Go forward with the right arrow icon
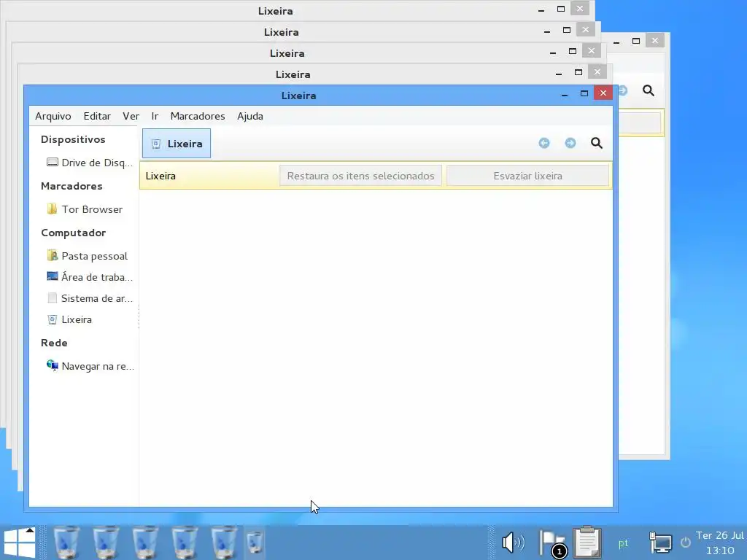 pos(570,143)
